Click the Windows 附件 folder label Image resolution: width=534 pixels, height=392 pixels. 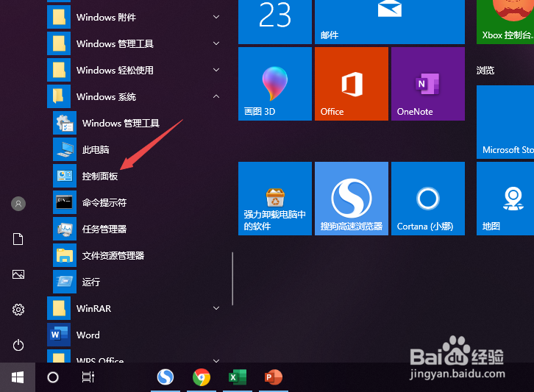(x=106, y=17)
